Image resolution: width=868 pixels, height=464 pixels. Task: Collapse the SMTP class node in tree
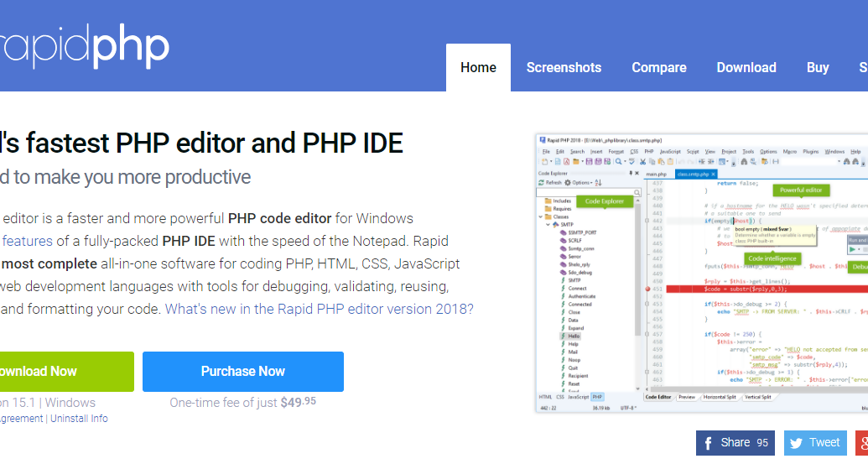pyautogui.click(x=548, y=225)
